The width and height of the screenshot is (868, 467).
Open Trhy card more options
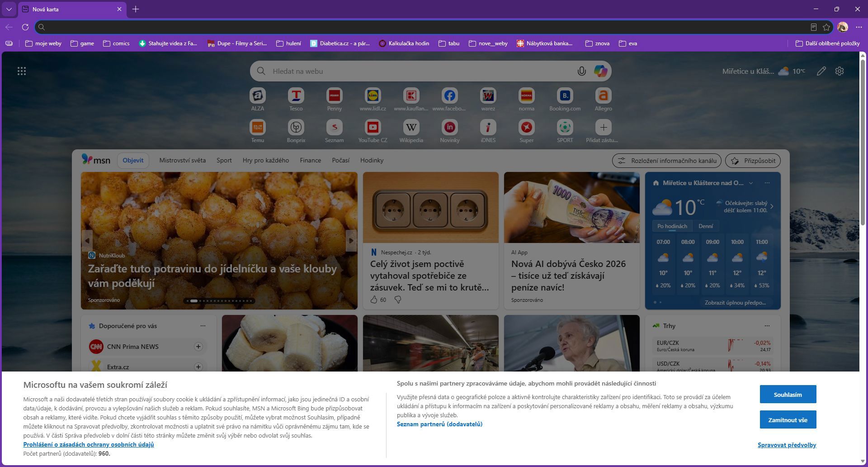click(767, 326)
